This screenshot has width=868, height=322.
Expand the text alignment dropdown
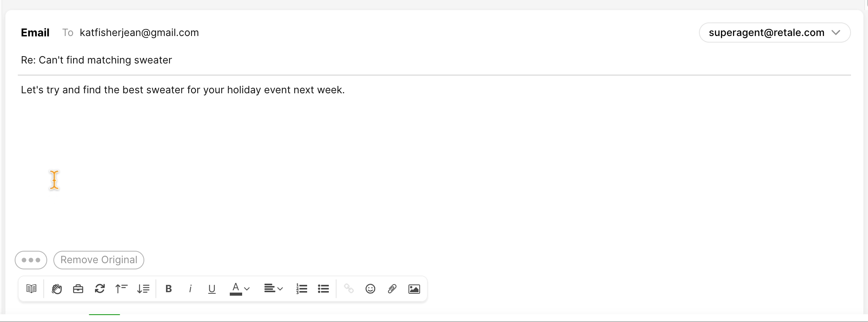pos(273,289)
